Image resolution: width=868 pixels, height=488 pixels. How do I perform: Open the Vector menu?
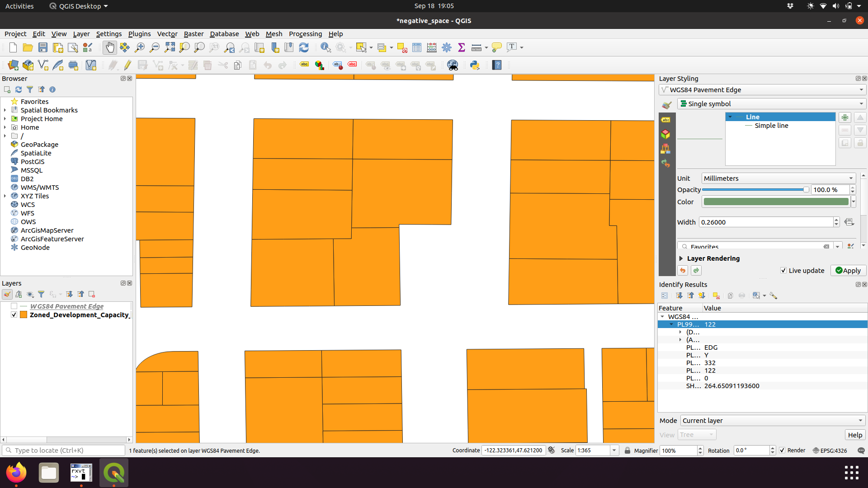coord(167,34)
